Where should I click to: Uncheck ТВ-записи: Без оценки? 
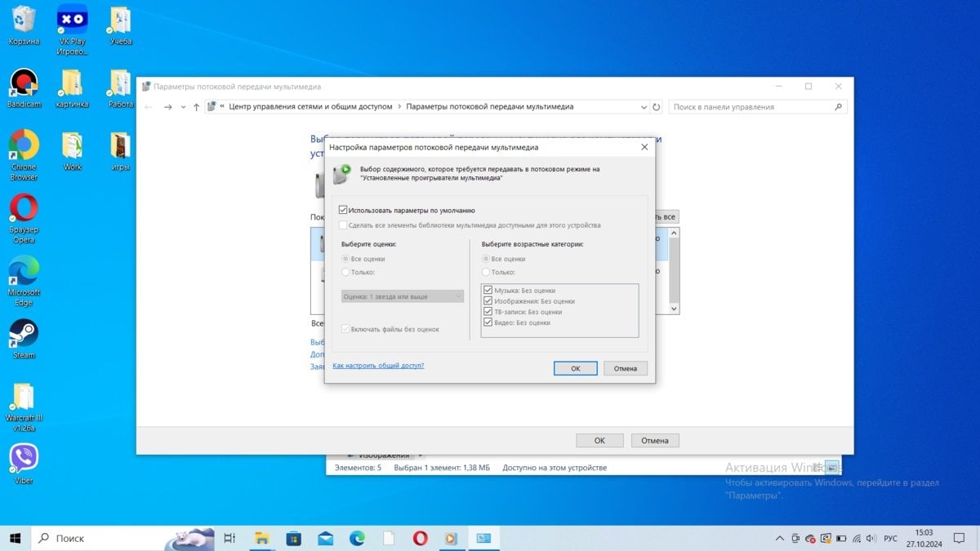pyautogui.click(x=488, y=312)
